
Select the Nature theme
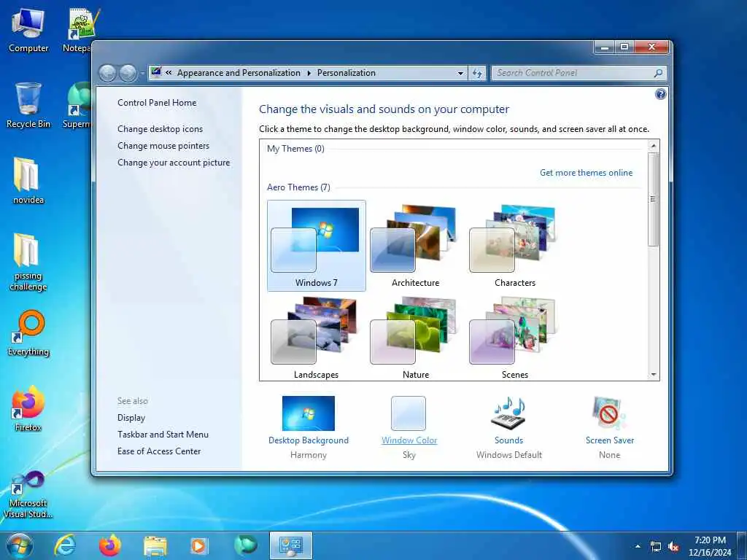[415, 338]
